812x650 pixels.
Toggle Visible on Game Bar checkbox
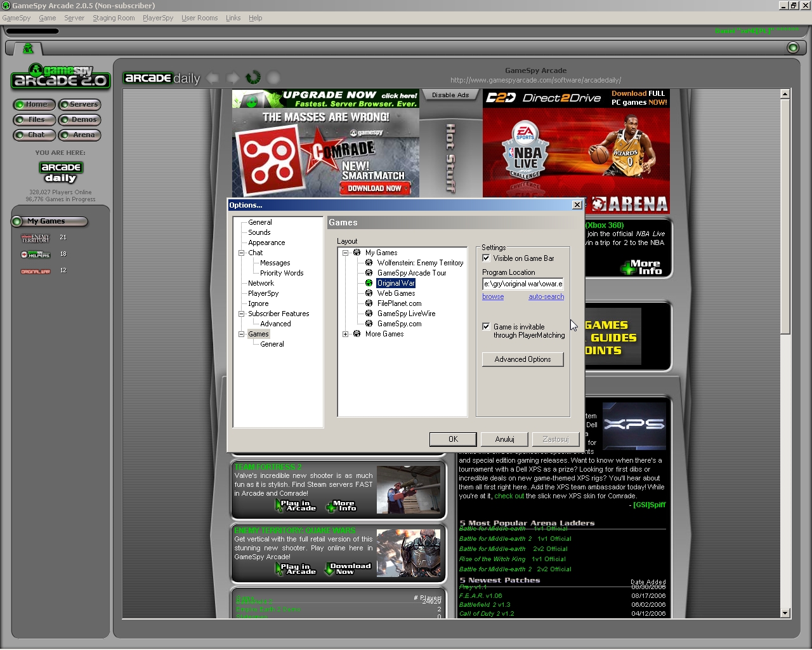point(486,258)
